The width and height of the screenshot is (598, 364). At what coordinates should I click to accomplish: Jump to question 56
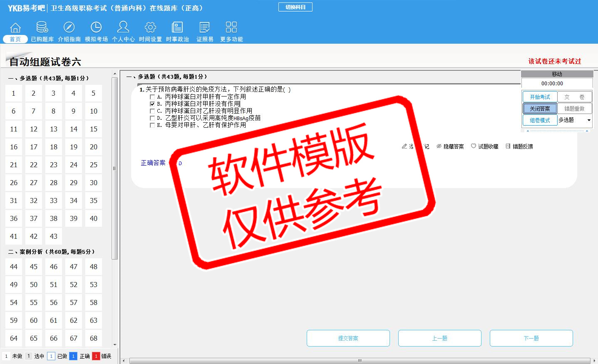[x=54, y=302]
